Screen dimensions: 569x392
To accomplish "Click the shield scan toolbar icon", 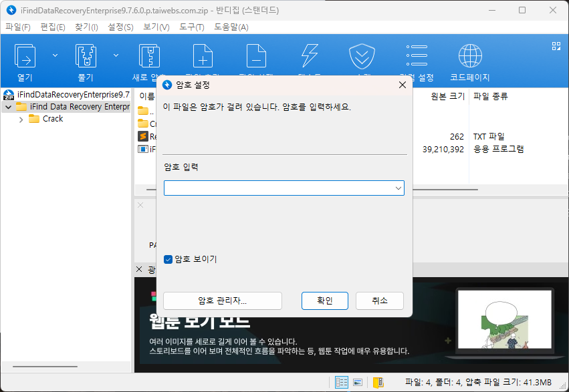I will point(362,56).
